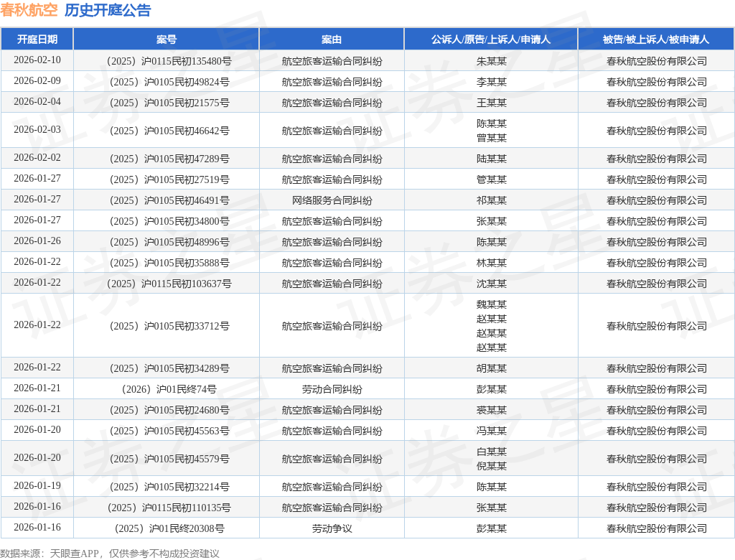
Task: Click plaintiff 王某某
Action: tap(491, 103)
